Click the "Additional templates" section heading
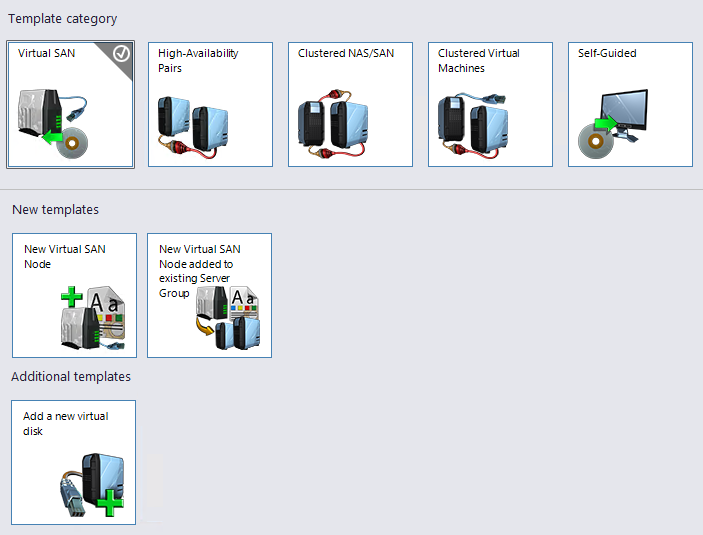The image size is (703, 535). click(x=71, y=377)
